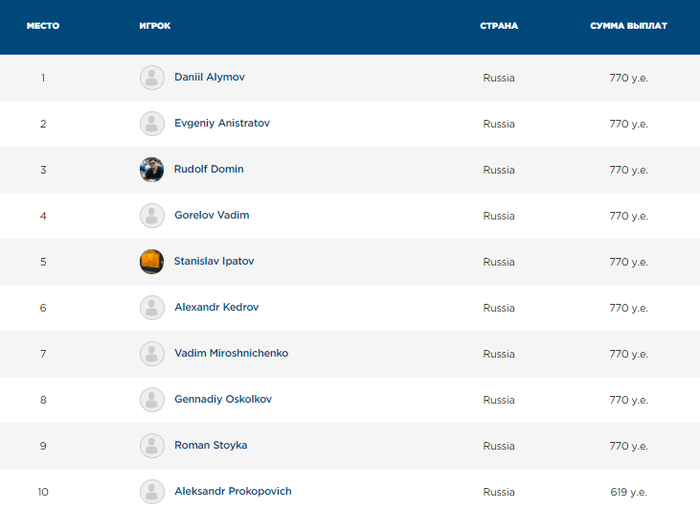Click Russia in Vadim Miroshnichenko's row
This screenshot has height=510, width=700.
click(499, 354)
